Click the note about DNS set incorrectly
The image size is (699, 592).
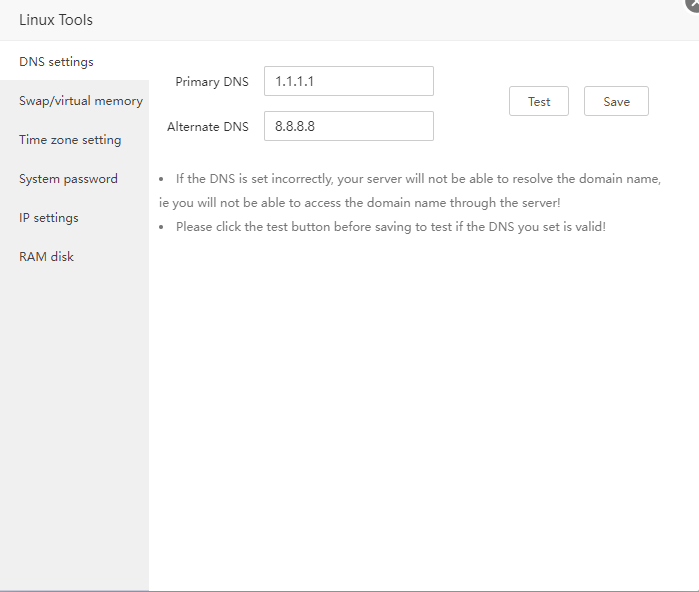pos(418,179)
